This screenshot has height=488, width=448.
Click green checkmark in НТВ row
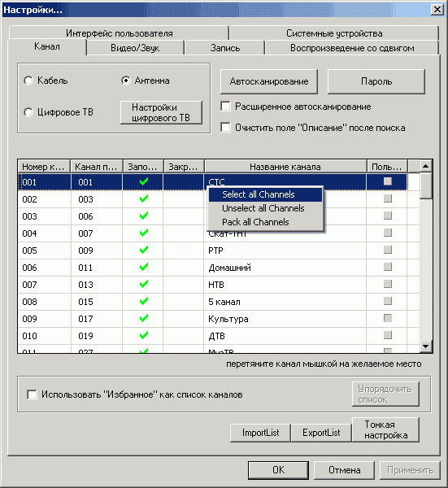143,284
